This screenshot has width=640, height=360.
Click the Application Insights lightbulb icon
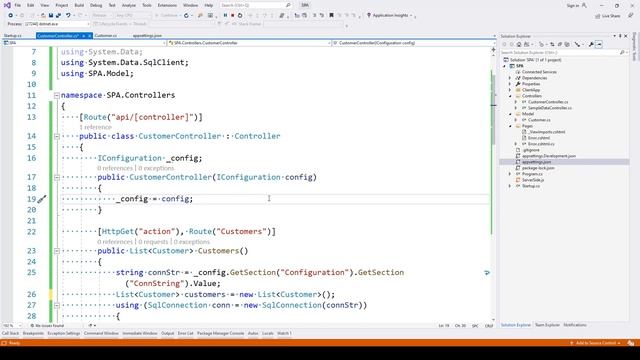point(369,16)
